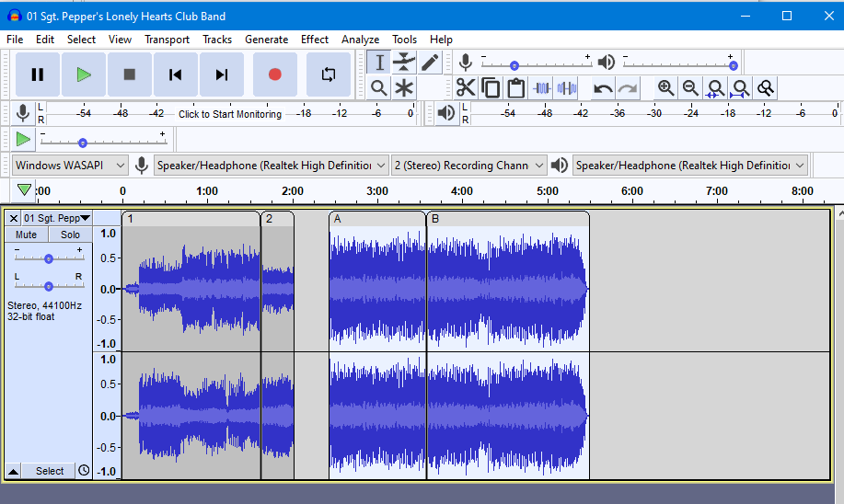Copy selection with the copy icon
The width and height of the screenshot is (844, 504).
491,87
